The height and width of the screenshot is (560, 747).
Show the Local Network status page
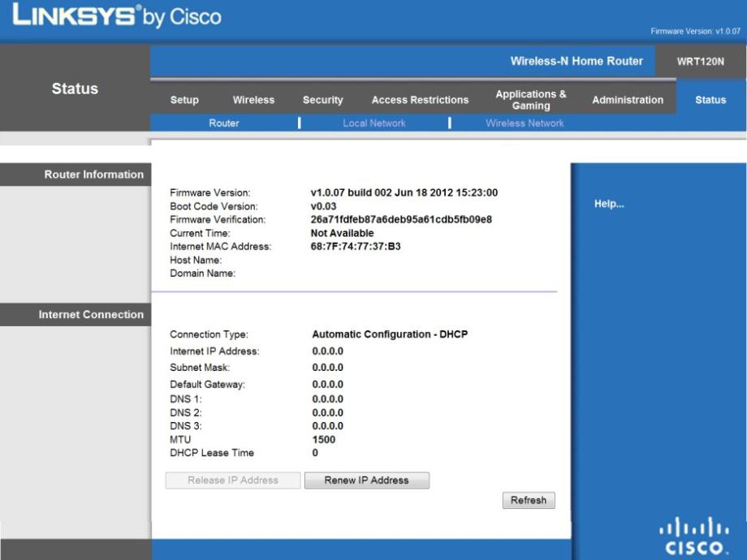(x=374, y=123)
